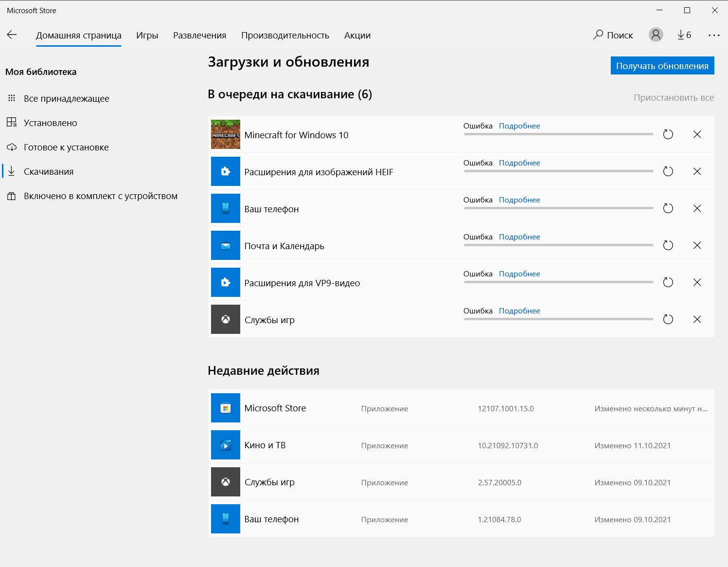728x567 pixels.
Task: Retry Почта и Календарь download
Action: pyautogui.click(x=668, y=245)
